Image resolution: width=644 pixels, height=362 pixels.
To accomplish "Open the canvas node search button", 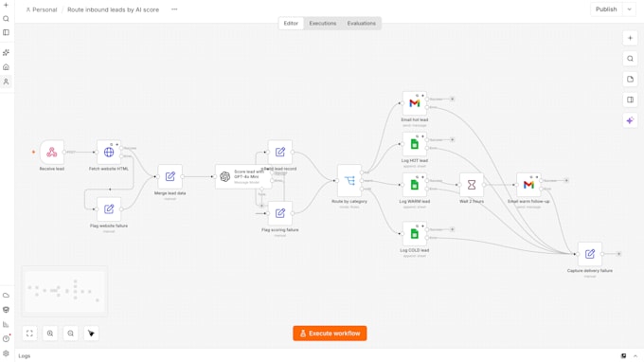I will pos(630,59).
